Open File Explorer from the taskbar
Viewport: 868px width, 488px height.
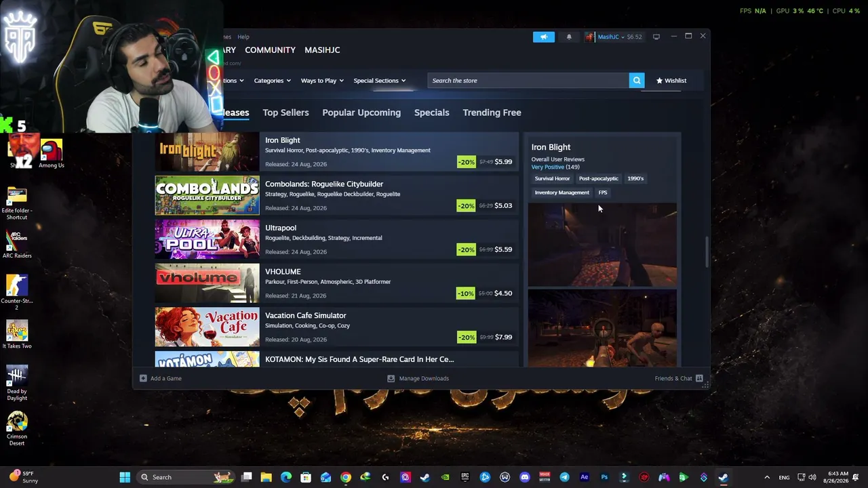pos(267,477)
